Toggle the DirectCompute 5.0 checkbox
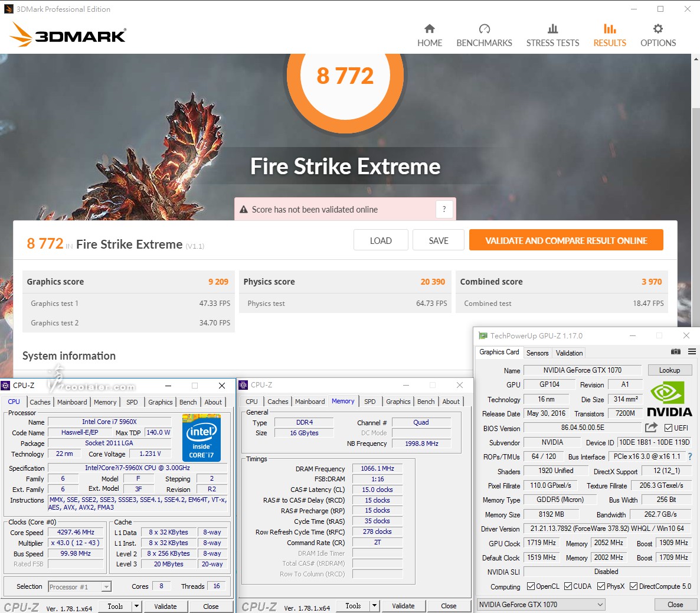 [633, 586]
